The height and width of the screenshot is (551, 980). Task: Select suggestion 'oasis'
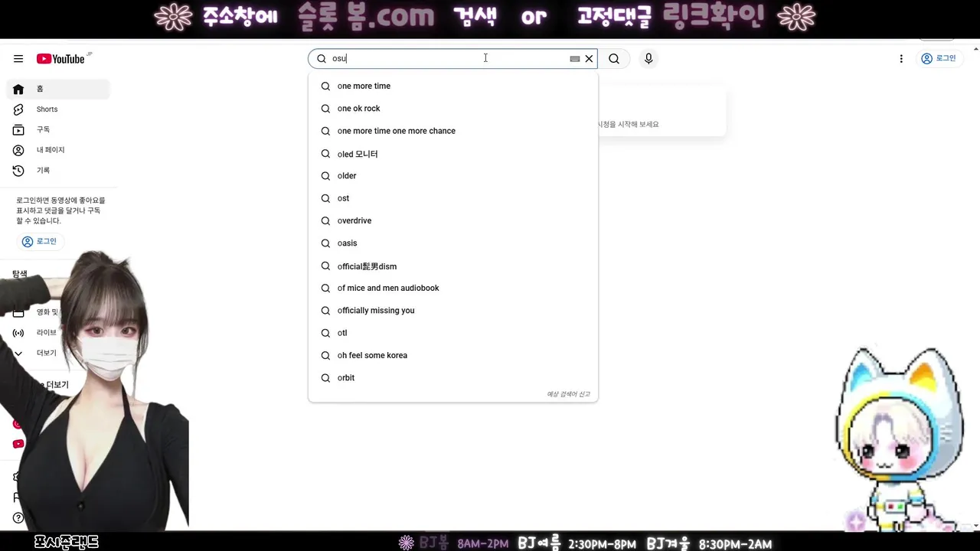pyautogui.click(x=453, y=243)
